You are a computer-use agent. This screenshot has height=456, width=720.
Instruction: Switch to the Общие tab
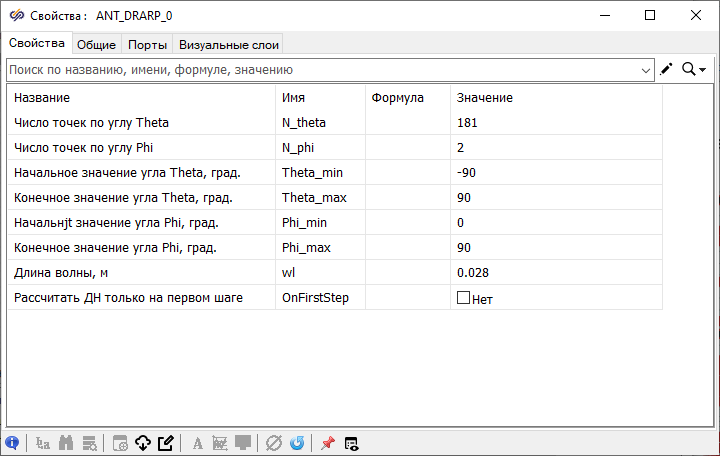pos(96,44)
